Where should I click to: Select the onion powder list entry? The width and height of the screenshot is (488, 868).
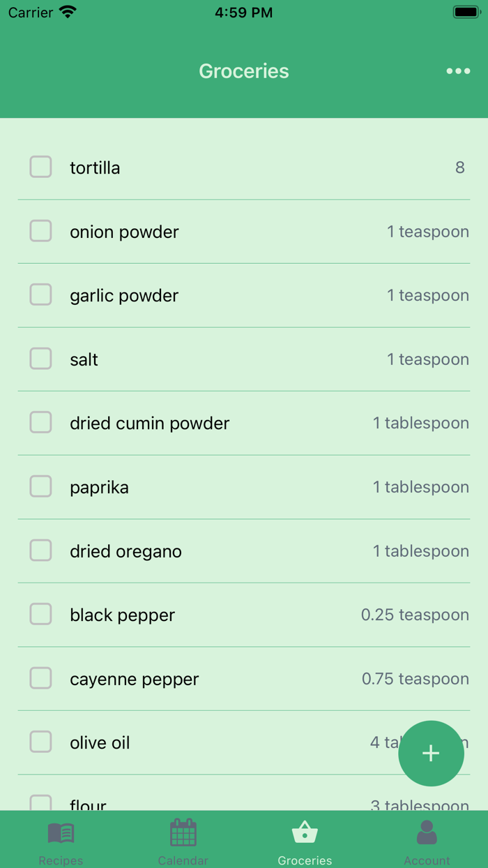point(244,231)
